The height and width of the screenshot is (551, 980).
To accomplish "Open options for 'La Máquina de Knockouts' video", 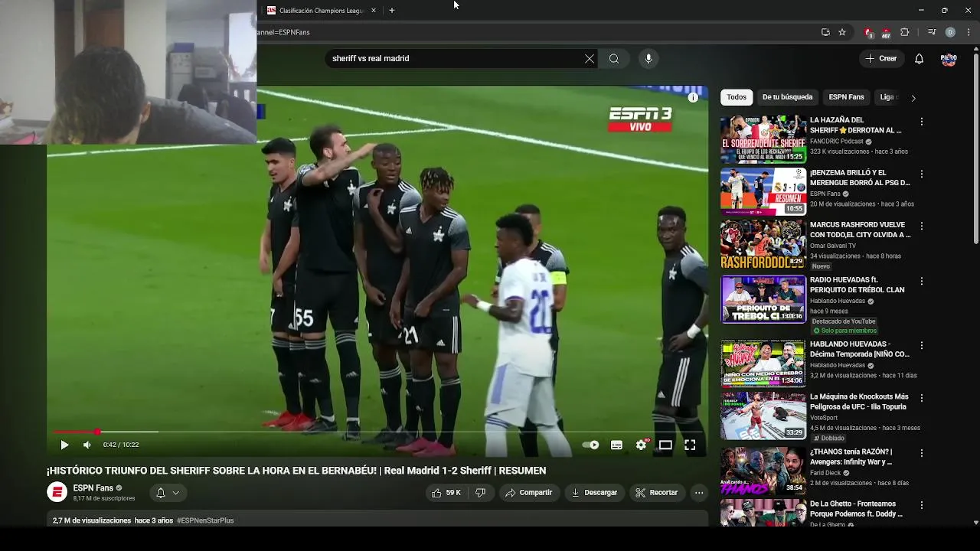I will pyautogui.click(x=922, y=398).
